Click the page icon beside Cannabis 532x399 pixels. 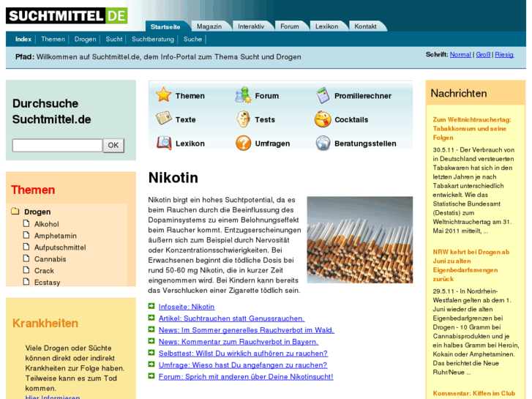click(26, 258)
